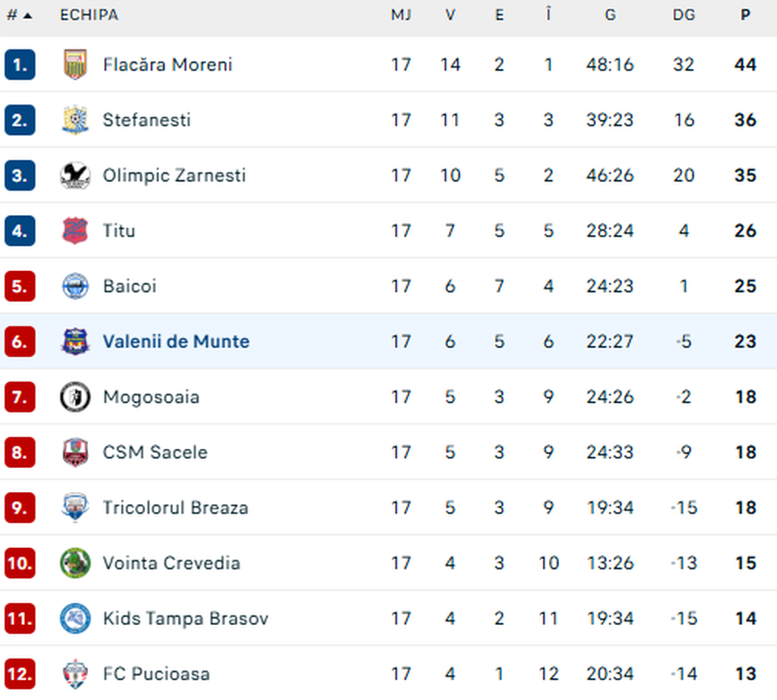Sort table by goal difference DG
The height and width of the screenshot is (700, 777).
coord(684,16)
